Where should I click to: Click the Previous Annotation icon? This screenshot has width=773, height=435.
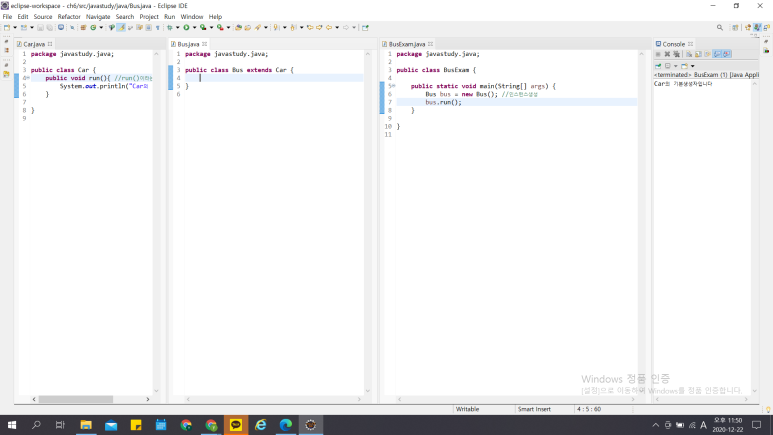[293, 28]
